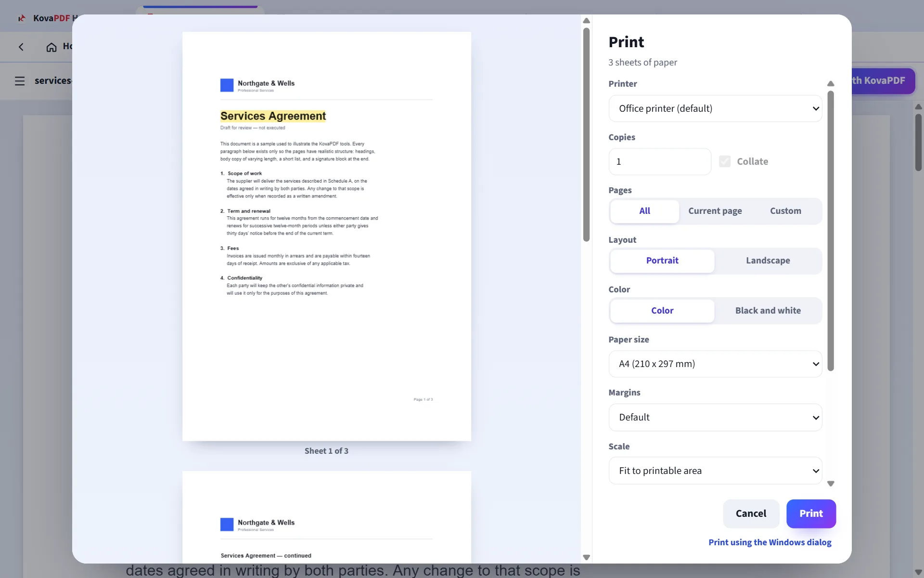Click the settings panel scrollbar thumb
This screenshot has height=578, width=924.
click(x=831, y=231)
